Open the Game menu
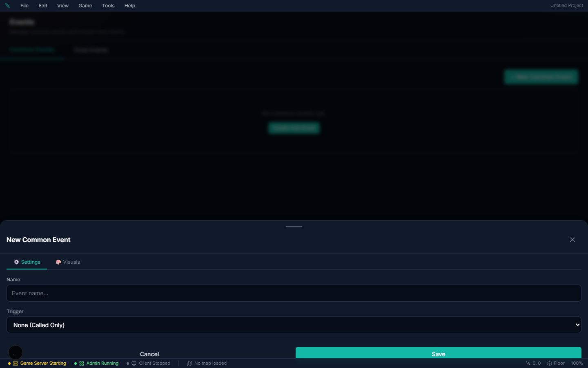Image resolution: width=588 pixels, height=368 pixels. pos(85,6)
